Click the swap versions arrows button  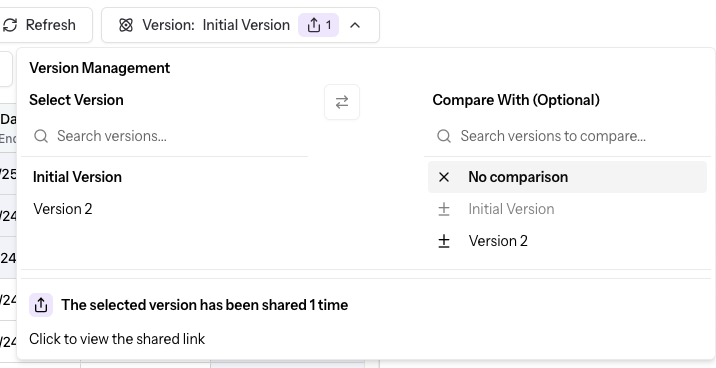coord(342,102)
